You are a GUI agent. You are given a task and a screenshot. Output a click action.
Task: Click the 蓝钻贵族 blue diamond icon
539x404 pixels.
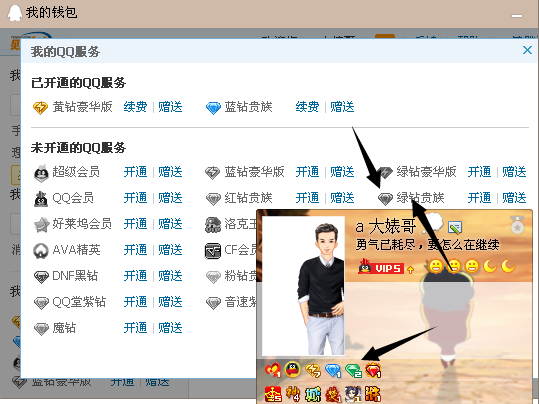pyautogui.click(x=213, y=108)
